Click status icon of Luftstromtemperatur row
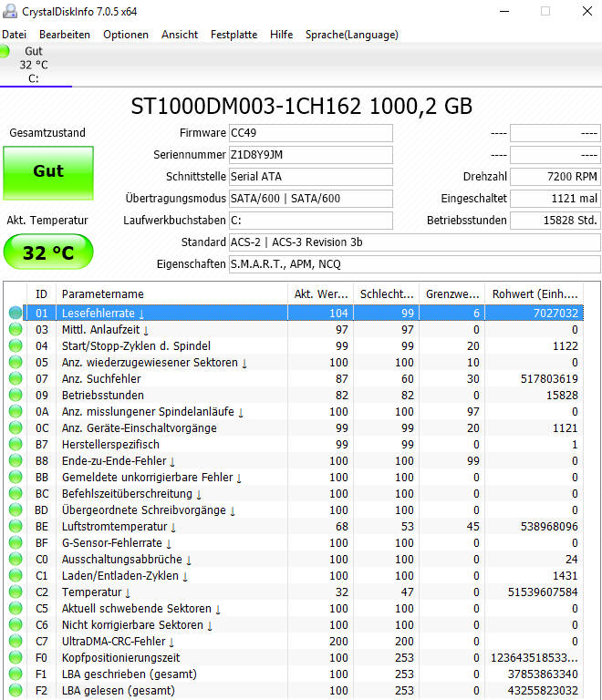Image resolution: width=602 pixels, height=700 pixels. [x=16, y=526]
